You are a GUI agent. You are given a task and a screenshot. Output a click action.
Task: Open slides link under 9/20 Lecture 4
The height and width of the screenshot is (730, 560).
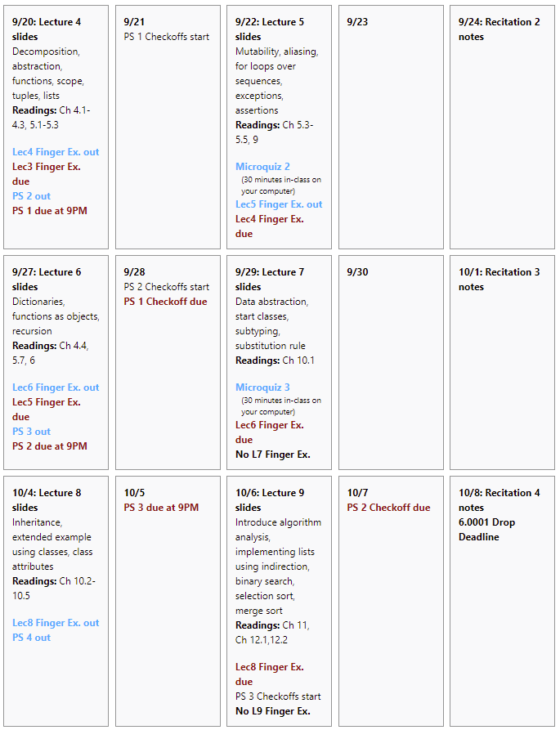(25, 37)
